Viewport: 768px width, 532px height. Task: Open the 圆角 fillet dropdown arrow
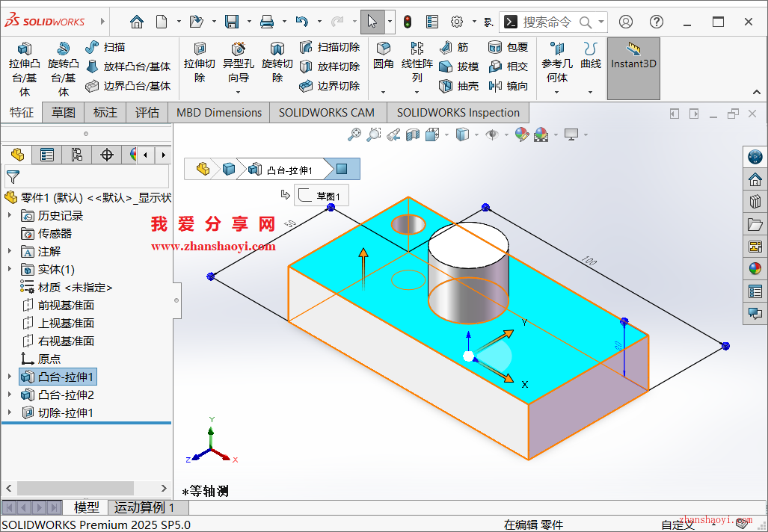pyautogui.click(x=383, y=93)
